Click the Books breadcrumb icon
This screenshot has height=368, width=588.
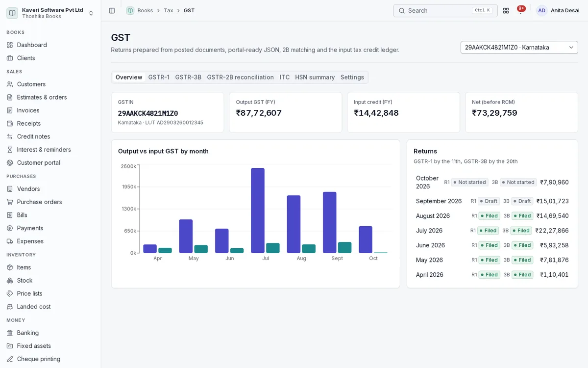(x=130, y=10)
